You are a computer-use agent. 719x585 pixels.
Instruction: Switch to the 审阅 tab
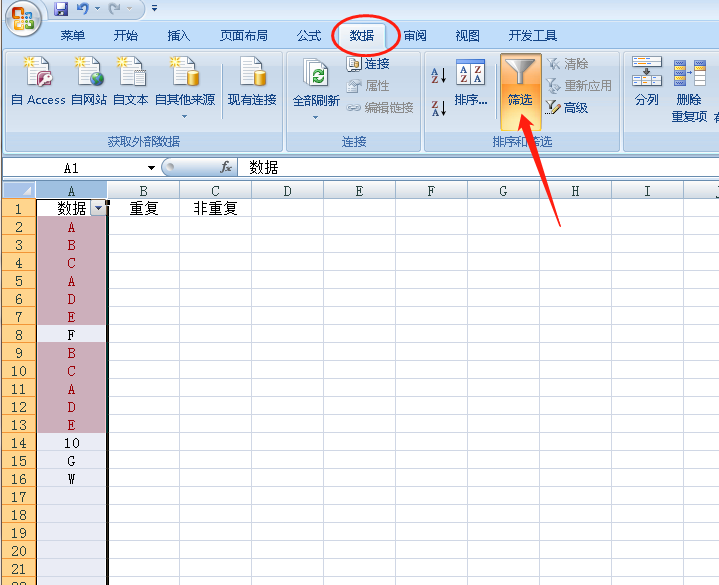[415, 35]
